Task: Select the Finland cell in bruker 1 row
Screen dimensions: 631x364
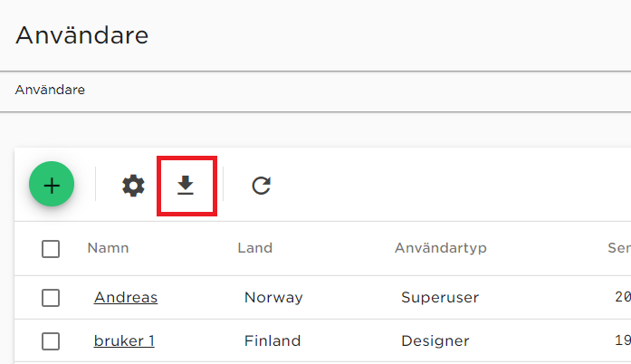Action: (x=272, y=341)
